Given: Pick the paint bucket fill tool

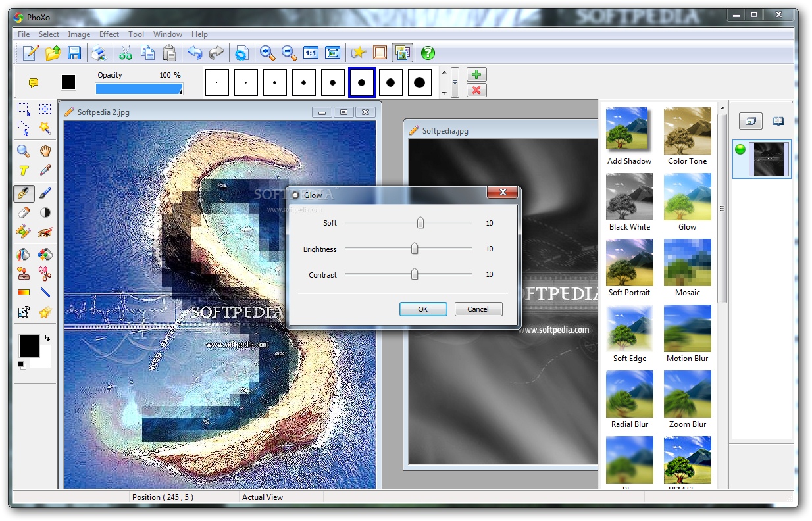Looking at the screenshot, I should [24, 255].
